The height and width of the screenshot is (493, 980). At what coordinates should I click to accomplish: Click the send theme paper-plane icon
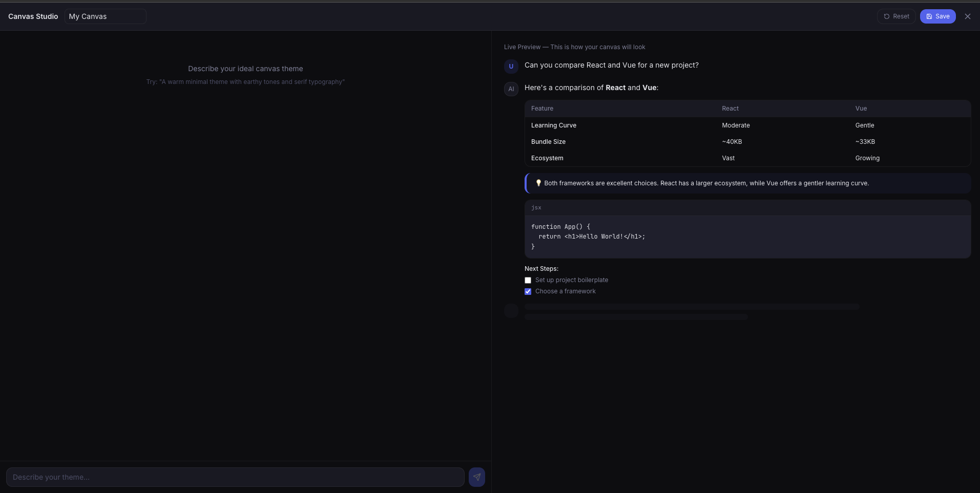[476, 477]
